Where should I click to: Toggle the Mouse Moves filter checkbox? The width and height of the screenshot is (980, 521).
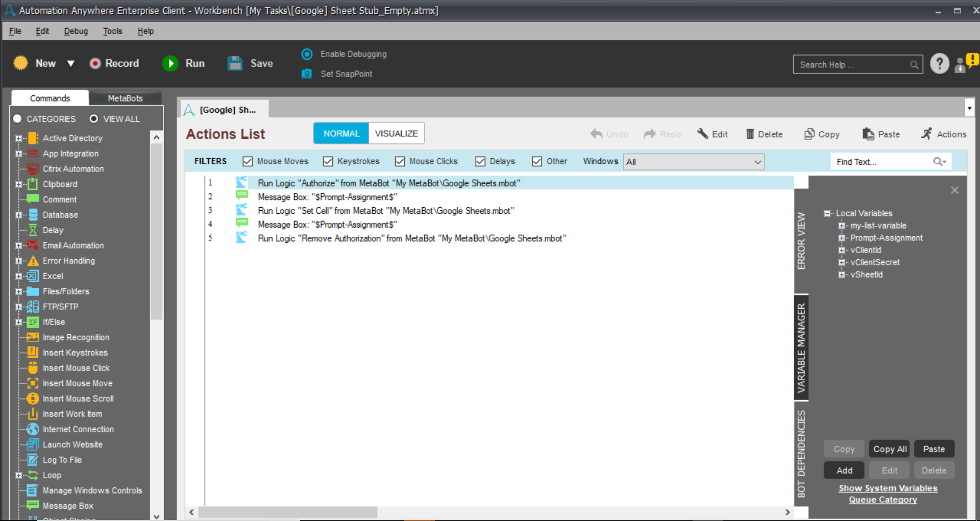pos(248,162)
